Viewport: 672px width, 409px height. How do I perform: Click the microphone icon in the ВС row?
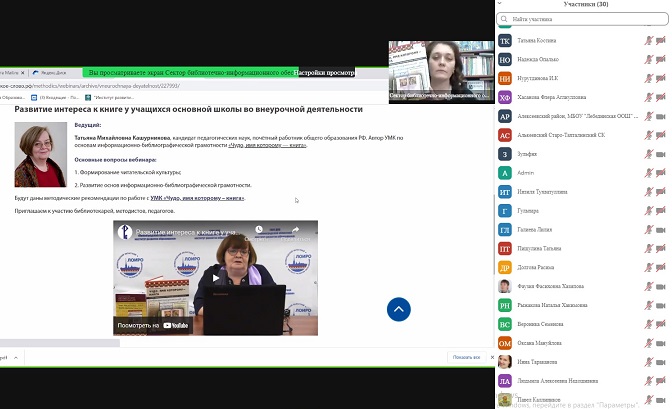coord(648,324)
